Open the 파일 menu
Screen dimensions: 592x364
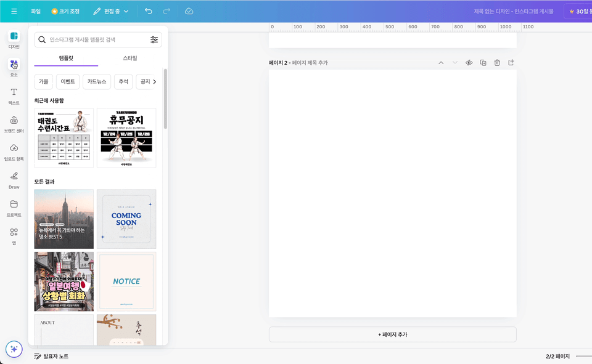(36, 11)
